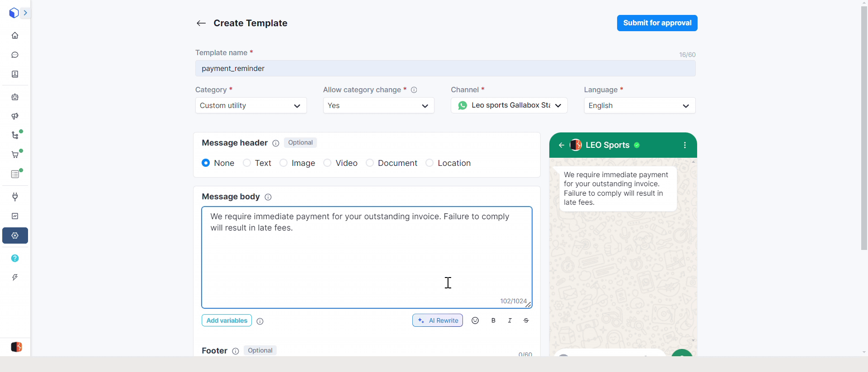Click Submit for approval button

tap(657, 23)
